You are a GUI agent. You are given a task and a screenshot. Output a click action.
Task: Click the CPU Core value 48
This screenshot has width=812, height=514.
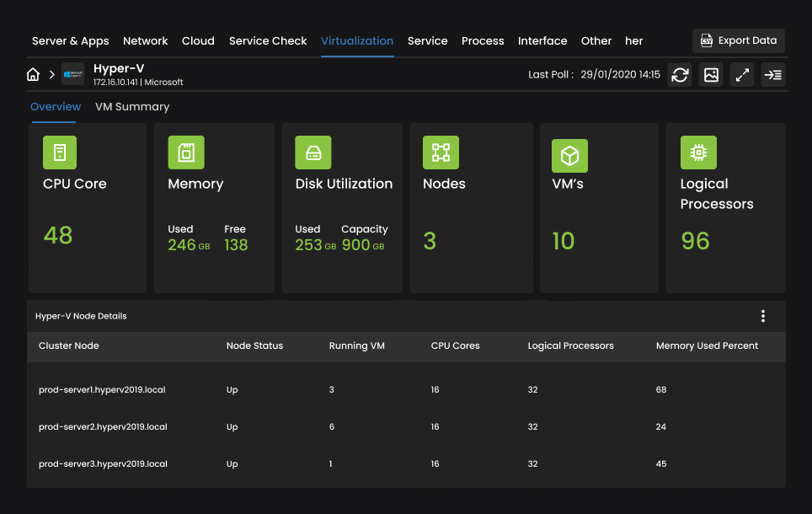point(58,235)
